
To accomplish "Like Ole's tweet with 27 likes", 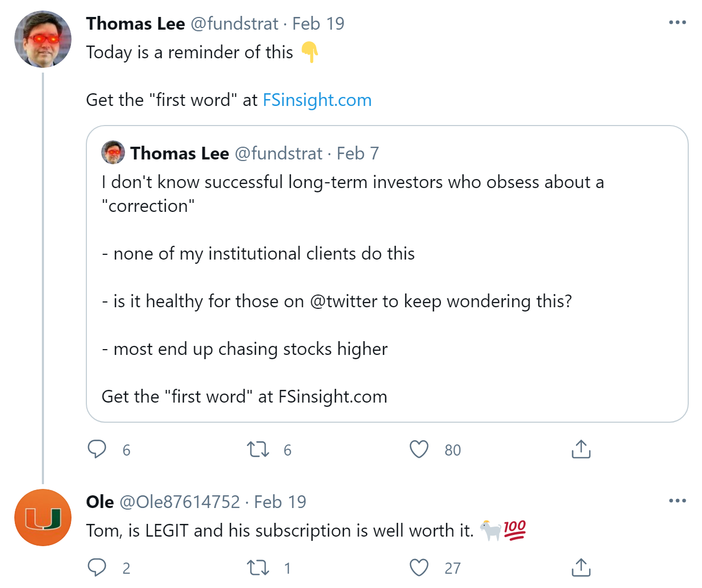I will [x=419, y=567].
